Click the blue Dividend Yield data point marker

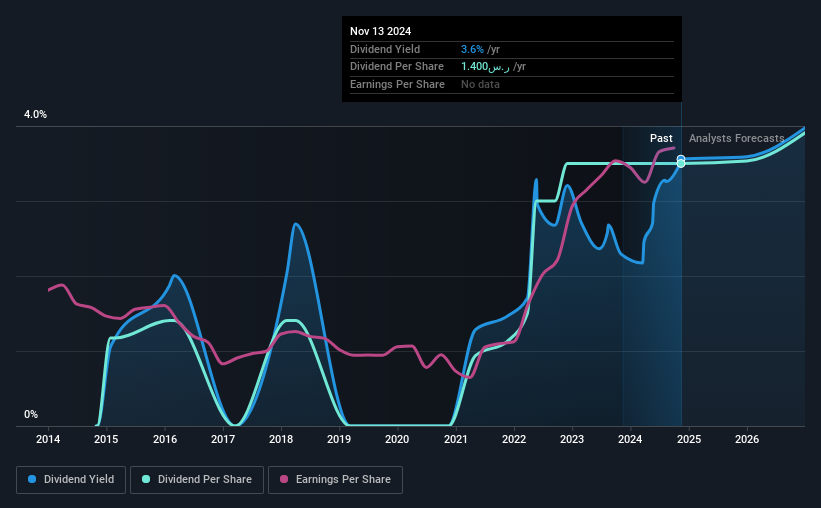tap(681, 159)
